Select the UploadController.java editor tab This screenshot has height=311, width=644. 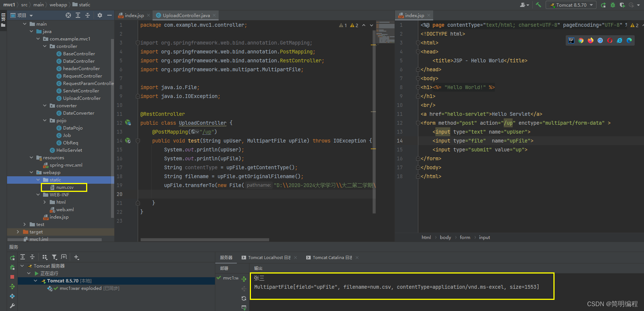186,15
